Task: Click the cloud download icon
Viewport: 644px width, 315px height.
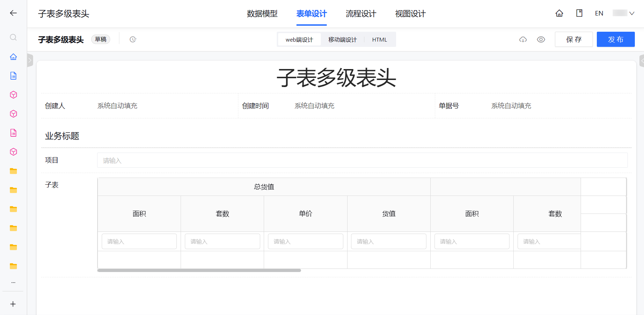Action: click(x=523, y=39)
